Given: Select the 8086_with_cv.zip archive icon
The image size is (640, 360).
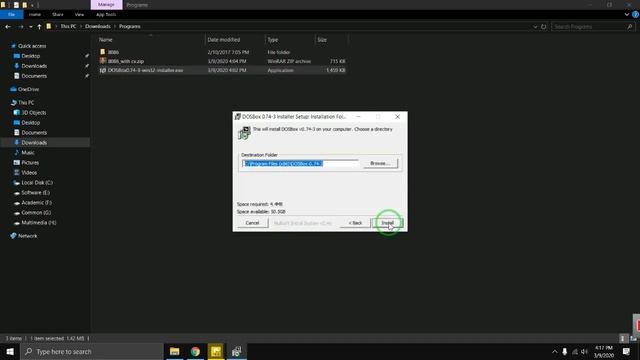Looking at the screenshot, I should click(x=102, y=61).
